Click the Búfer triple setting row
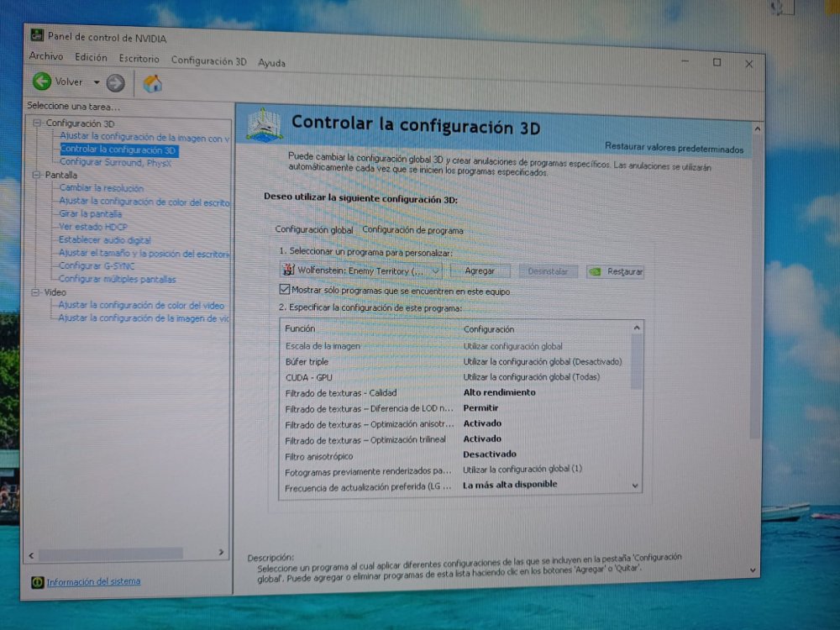 (x=455, y=361)
